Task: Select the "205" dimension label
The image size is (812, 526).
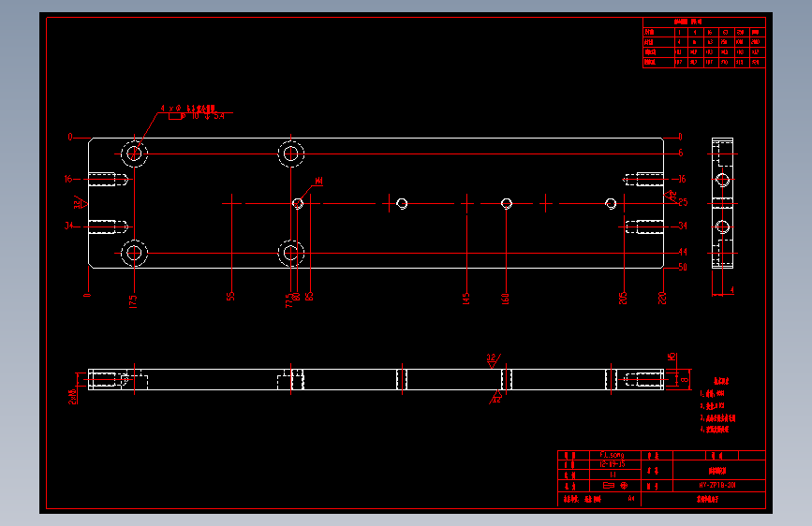Action: [x=623, y=299]
